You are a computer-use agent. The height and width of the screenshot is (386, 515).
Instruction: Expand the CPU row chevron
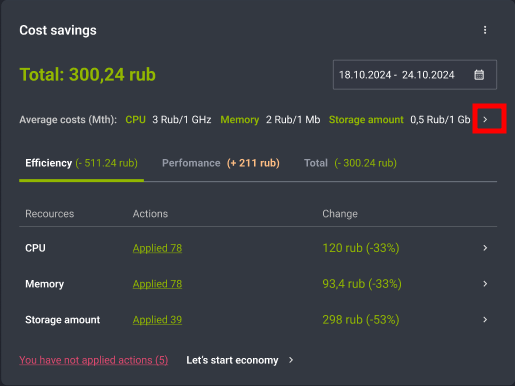tap(485, 248)
